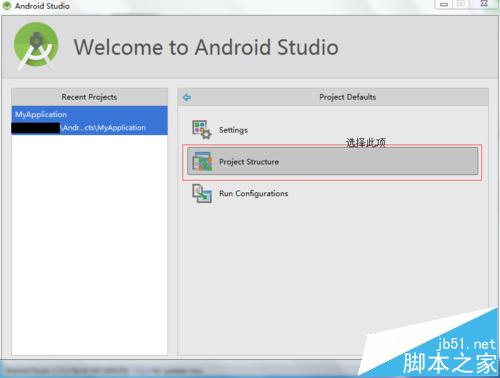The width and height of the screenshot is (500, 378).
Task: Open the Run Configurations entry
Action: pos(333,194)
